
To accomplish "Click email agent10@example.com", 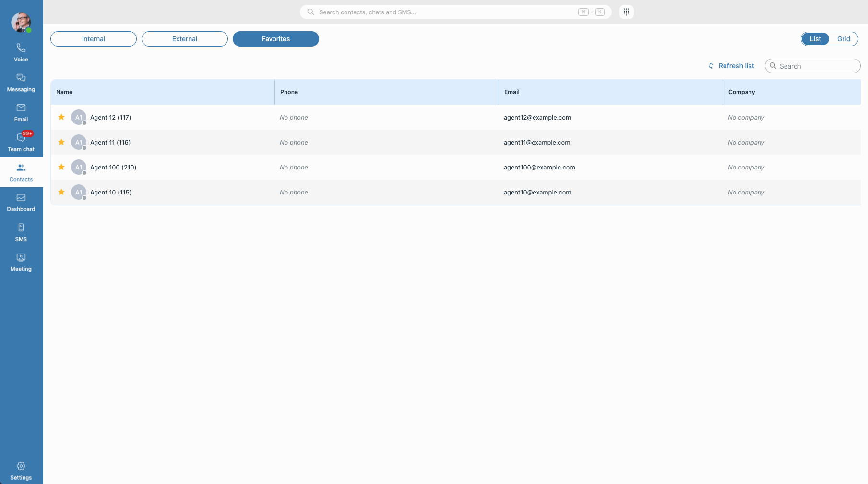I will 537,192.
